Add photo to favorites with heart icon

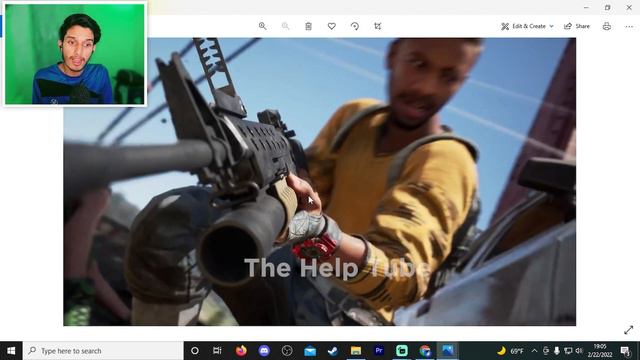click(x=331, y=26)
